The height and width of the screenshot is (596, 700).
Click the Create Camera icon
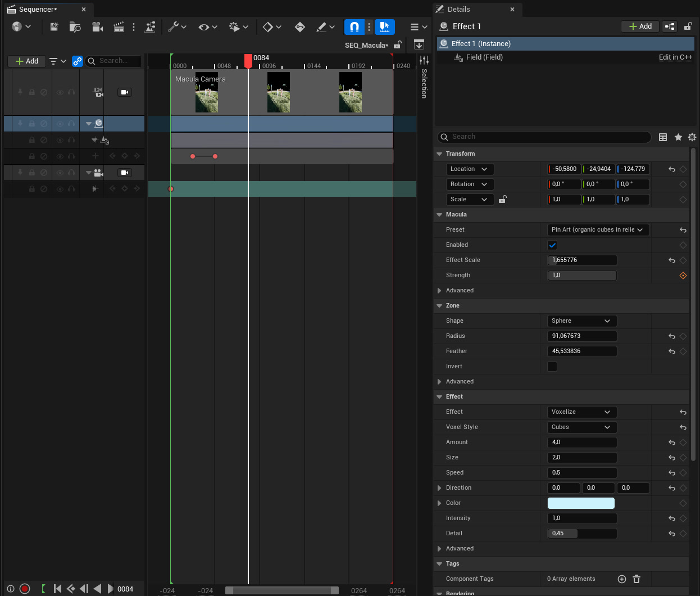click(97, 26)
